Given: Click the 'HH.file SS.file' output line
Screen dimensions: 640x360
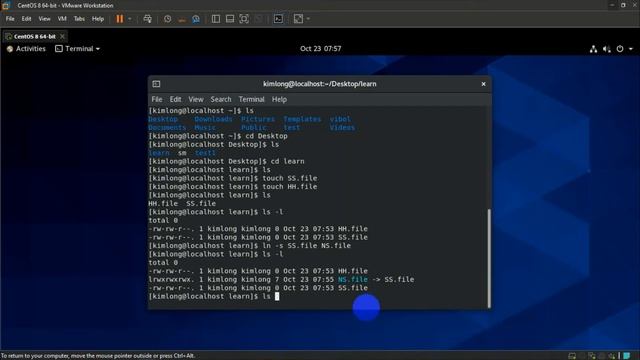Looking at the screenshot, I should (x=182, y=203).
